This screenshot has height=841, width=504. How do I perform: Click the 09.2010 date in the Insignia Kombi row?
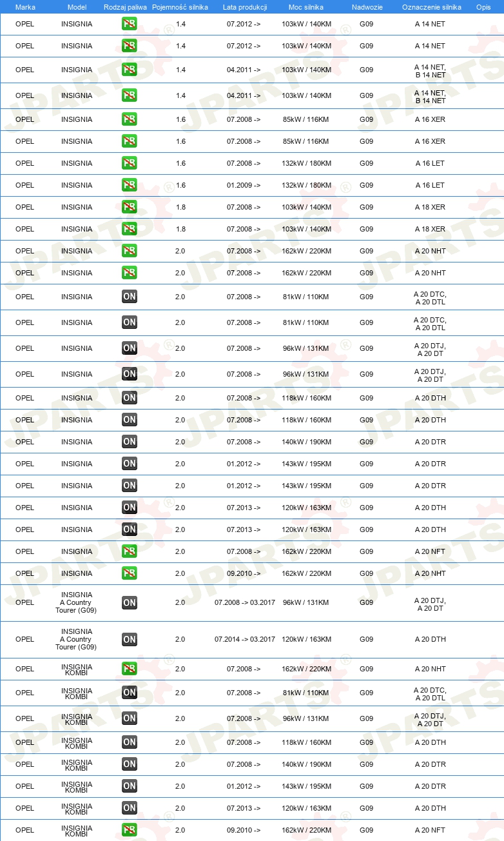244,830
